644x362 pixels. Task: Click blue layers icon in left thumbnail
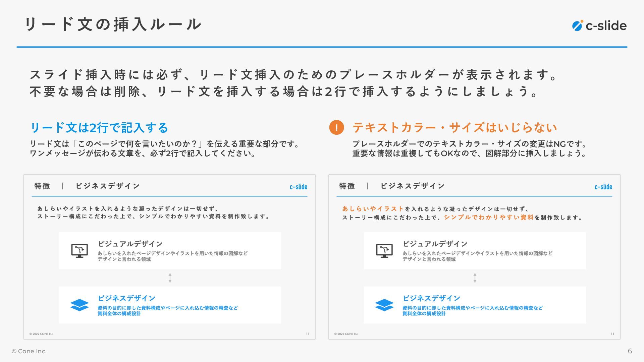(x=79, y=305)
